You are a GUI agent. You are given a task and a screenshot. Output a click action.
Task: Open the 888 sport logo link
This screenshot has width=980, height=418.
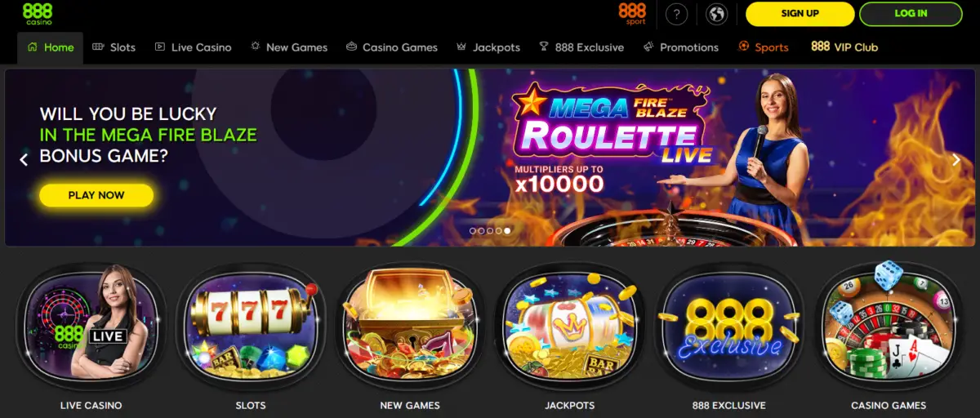coord(632,14)
